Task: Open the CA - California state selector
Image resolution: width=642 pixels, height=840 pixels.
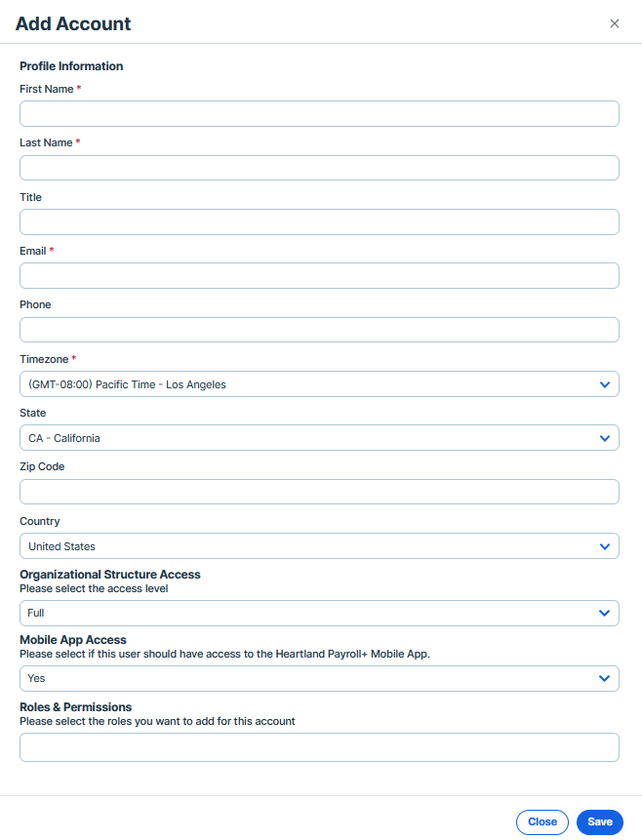Action: (x=319, y=438)
